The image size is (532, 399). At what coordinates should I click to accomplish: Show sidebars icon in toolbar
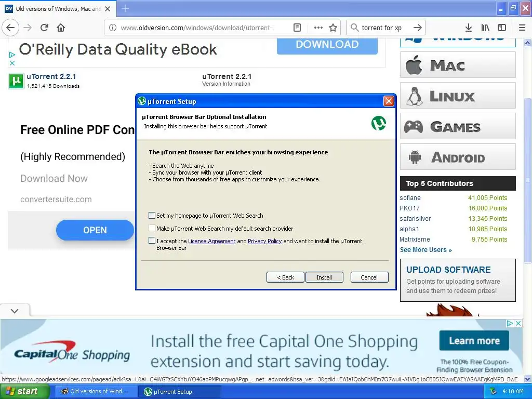tap(502, 28)
